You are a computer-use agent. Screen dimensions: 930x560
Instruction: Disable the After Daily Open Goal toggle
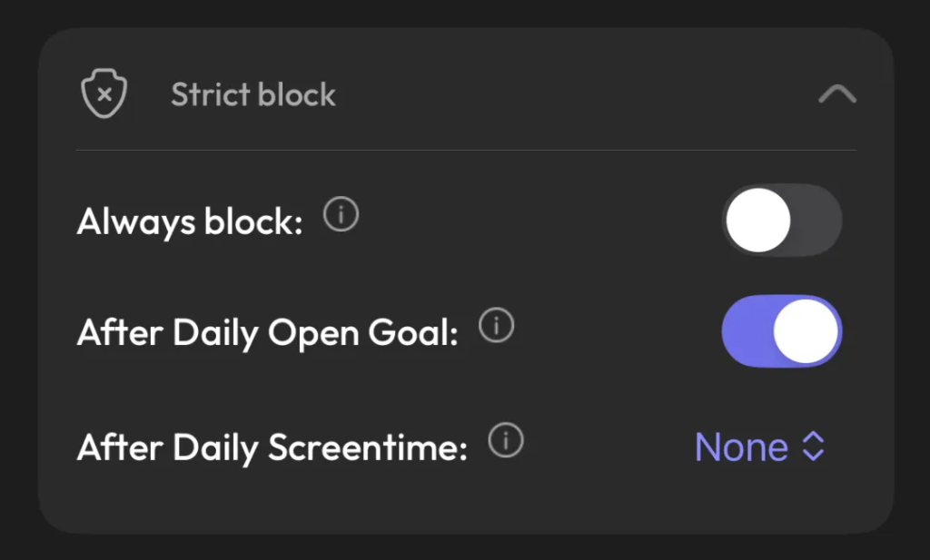click(x=782, y=331)
